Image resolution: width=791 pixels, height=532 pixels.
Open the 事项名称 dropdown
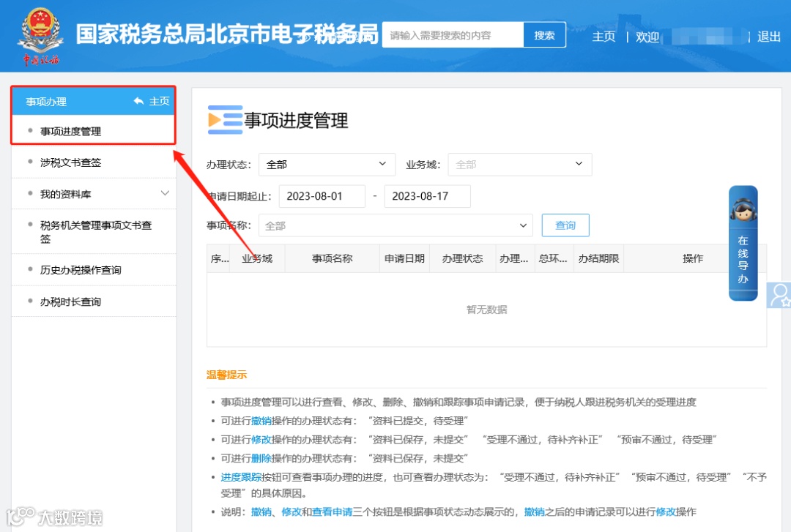pos(395,225)
